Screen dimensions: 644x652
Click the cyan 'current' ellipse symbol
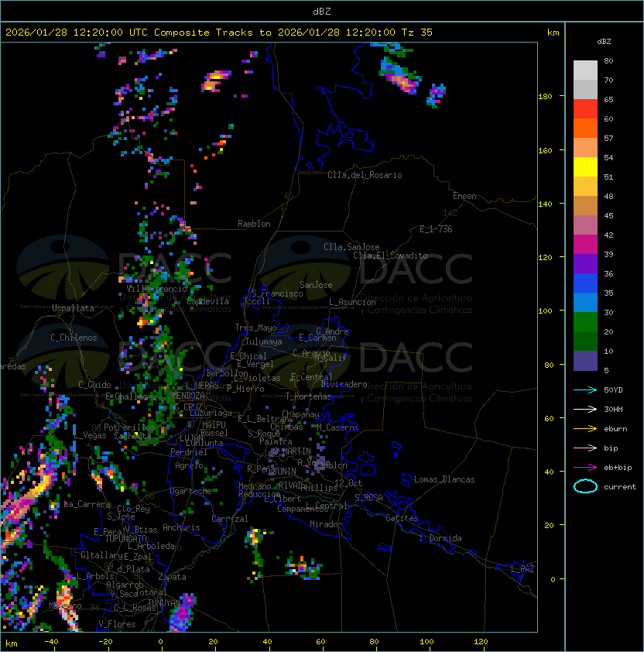click(585, 486)
